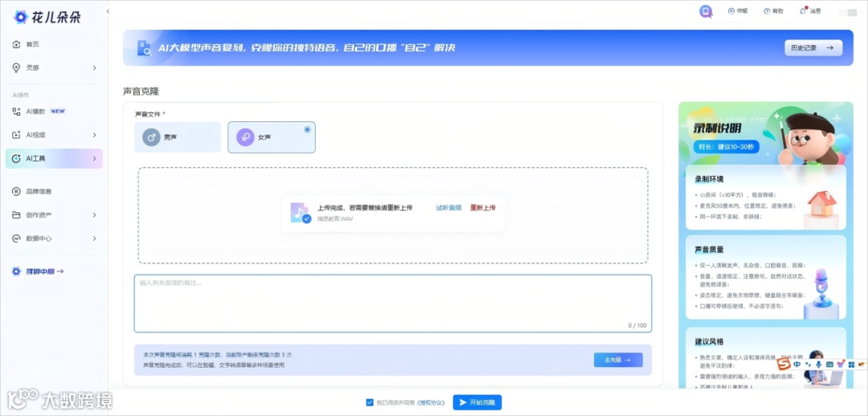Click the 首页 house icon in sidebar

[16, 44]
